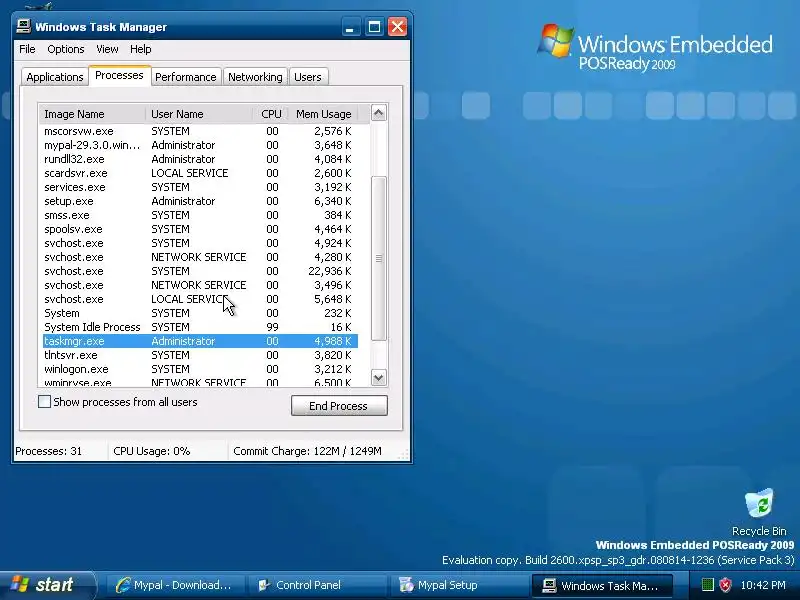The image size is (800, 600).
Task: Select the System process row
Action: point(200,313)
